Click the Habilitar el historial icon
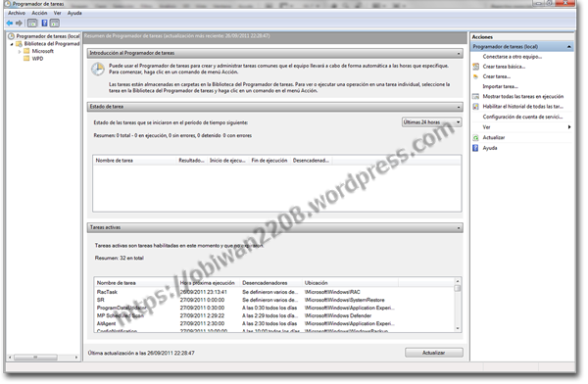Image resolution: width=588 pixels, height=384 pixels. pos(476,107)
